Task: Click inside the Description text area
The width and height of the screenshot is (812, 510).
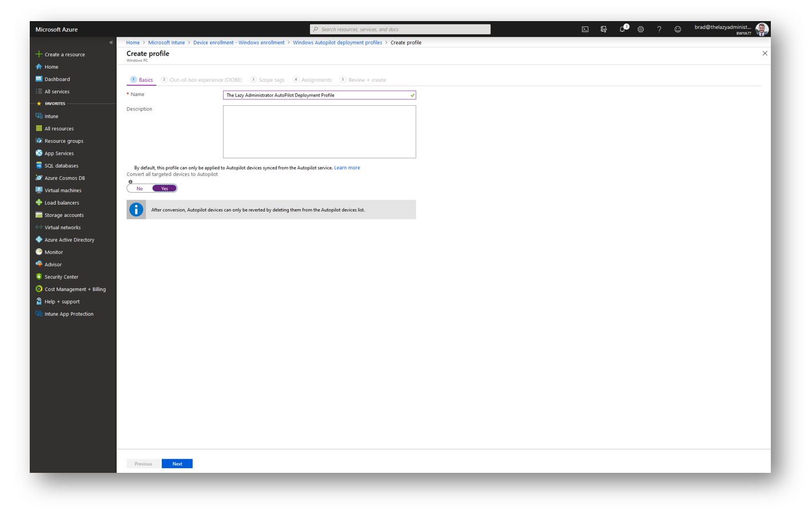Action: (319, 132)
